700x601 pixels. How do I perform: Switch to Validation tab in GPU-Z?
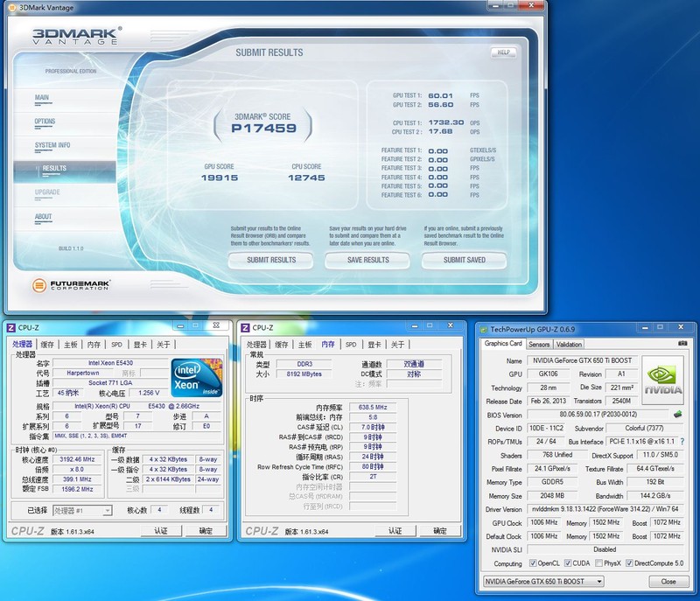tap(569, 345)
